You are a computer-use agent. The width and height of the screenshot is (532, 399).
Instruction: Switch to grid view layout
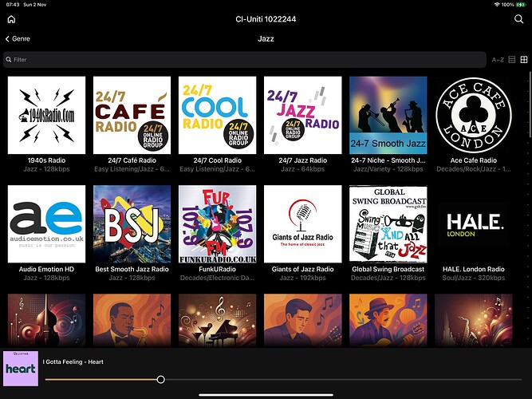pyautogui.click(x=523, y=60)
